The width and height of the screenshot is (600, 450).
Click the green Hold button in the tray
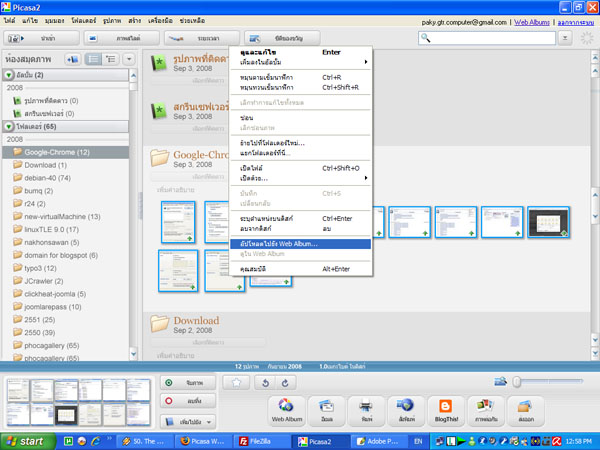188,383
